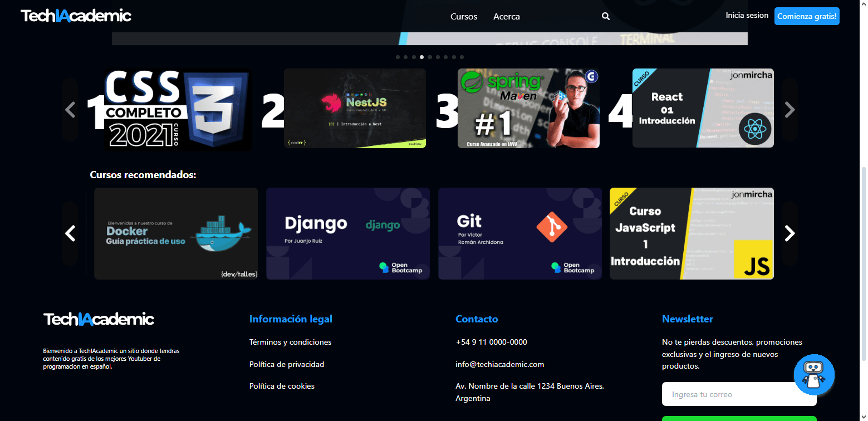The width and height of the screenshot is (868, 421).
Task: Open the Curso JavaScript 1 Introducción card
Action: pyautogui.click(x=692, y=233)
